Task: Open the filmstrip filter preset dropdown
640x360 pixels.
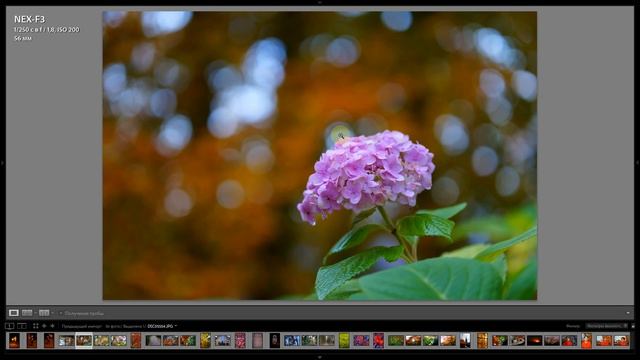Action: click(606, 326)
